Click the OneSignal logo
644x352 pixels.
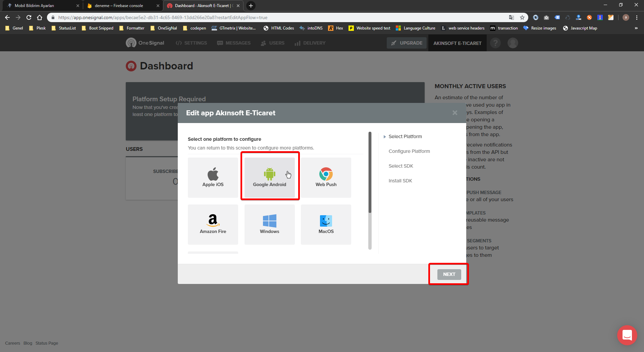coord(145,43)
